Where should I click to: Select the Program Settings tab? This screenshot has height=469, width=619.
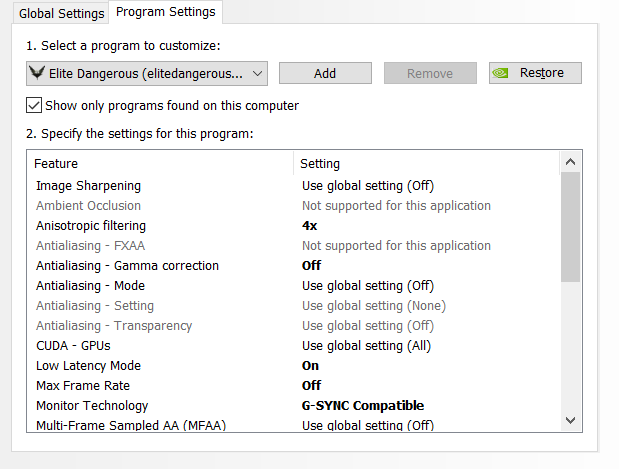166,12
